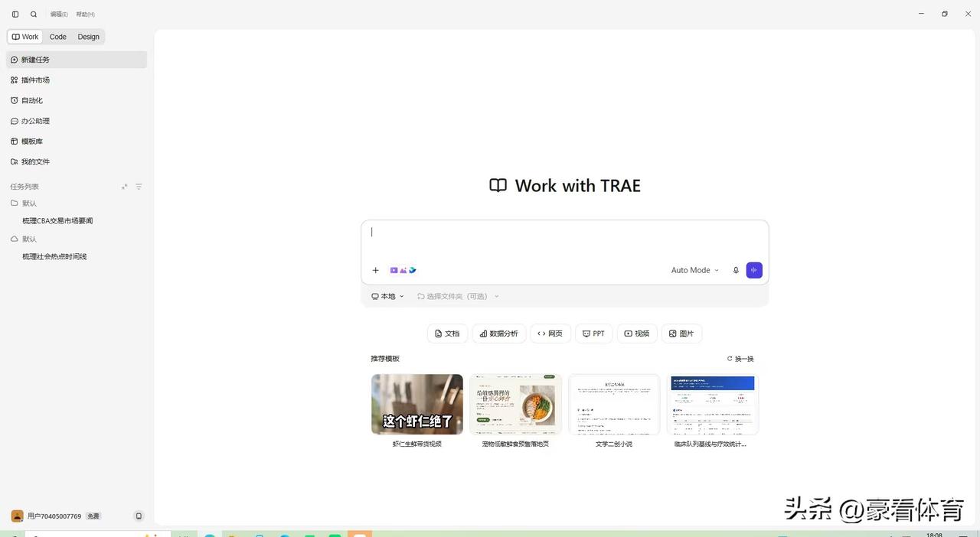
Task: Toggle the sidebar panel icon
Action: pos(15,14)
